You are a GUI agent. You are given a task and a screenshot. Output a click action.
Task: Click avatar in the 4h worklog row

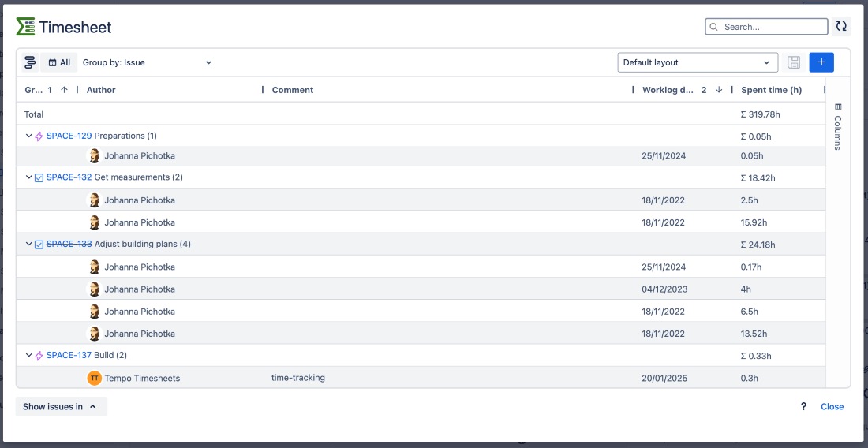[x=95, y=289]
